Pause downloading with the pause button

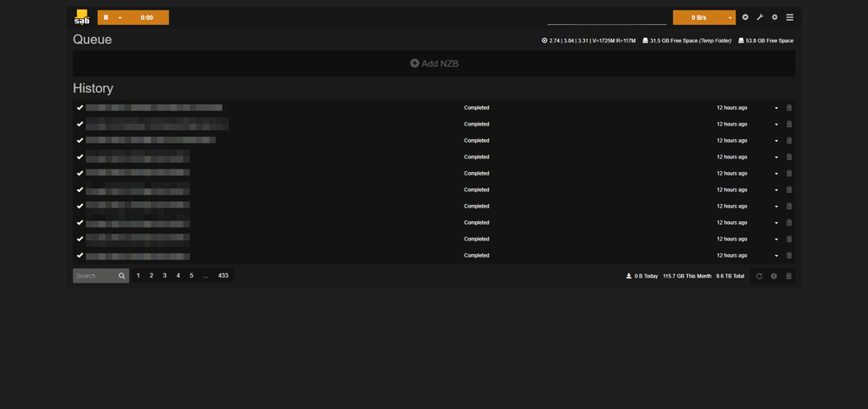[106, 17]
